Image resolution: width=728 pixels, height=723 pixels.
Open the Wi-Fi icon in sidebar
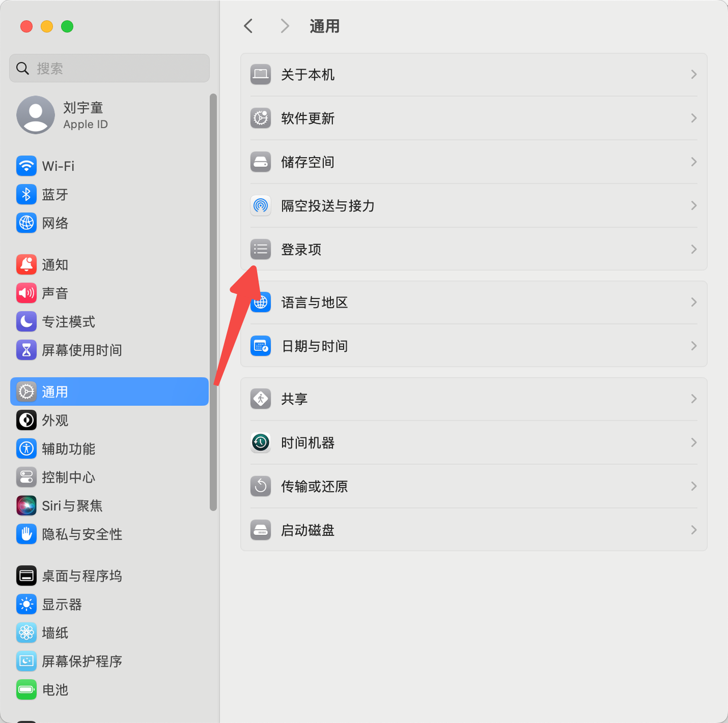pyautogui.click(x=26, y=166)
